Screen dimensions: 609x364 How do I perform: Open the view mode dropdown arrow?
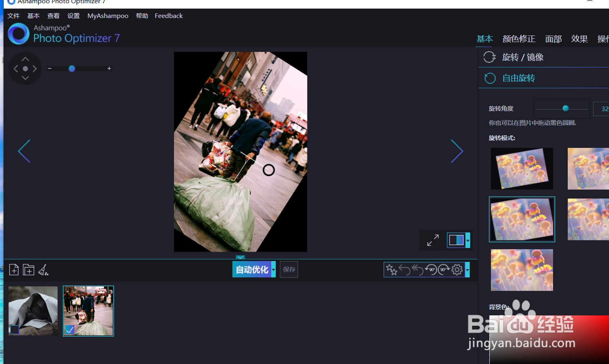coord(468,240)
